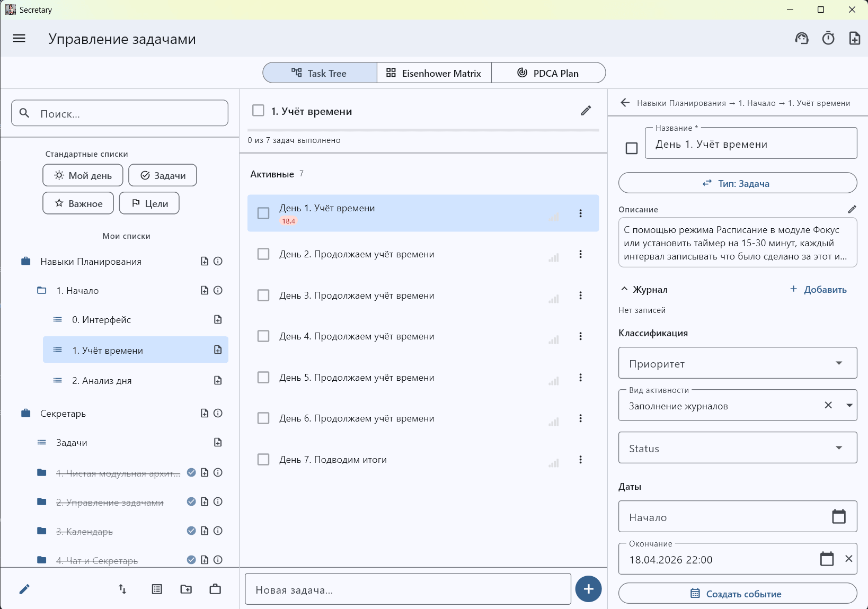This screenshot has width=868, height=609.
Task: Switch to the Task Tree tab
Action: tap(320, 73)
